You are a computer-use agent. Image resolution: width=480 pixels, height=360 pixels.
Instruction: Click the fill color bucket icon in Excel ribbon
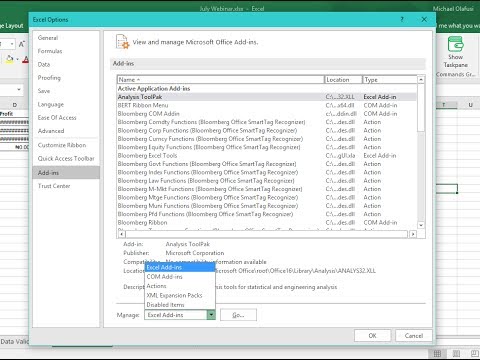click(x=9, y=59)
